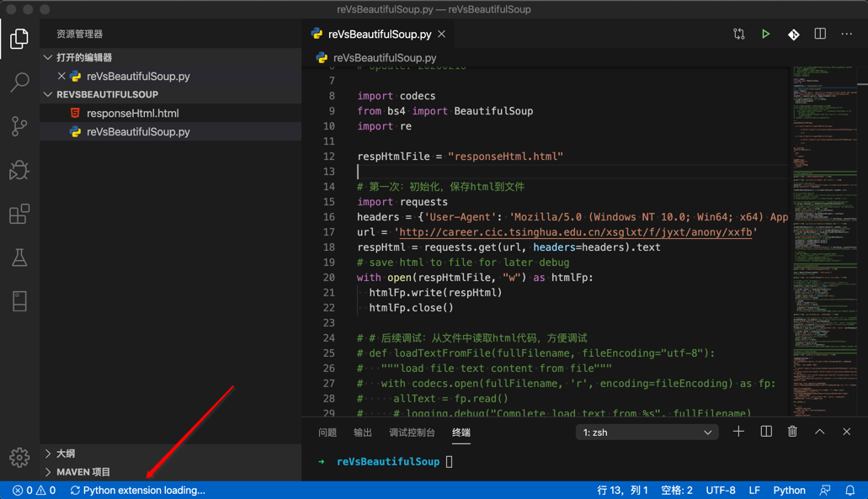Select language mode Python in status bar
This screenshot has width=868, height=499.
[x=789, y=490]
